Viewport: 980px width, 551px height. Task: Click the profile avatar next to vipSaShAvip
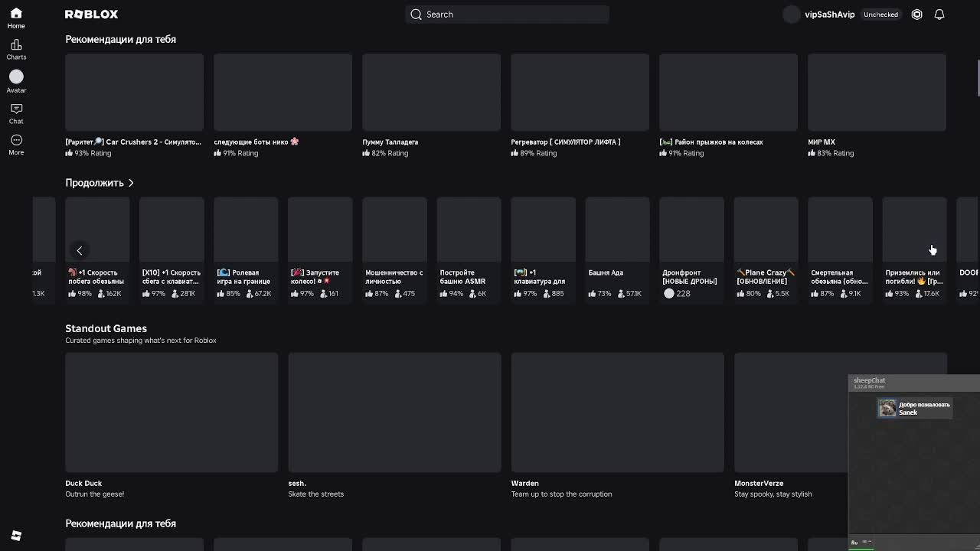pos(792,15)
